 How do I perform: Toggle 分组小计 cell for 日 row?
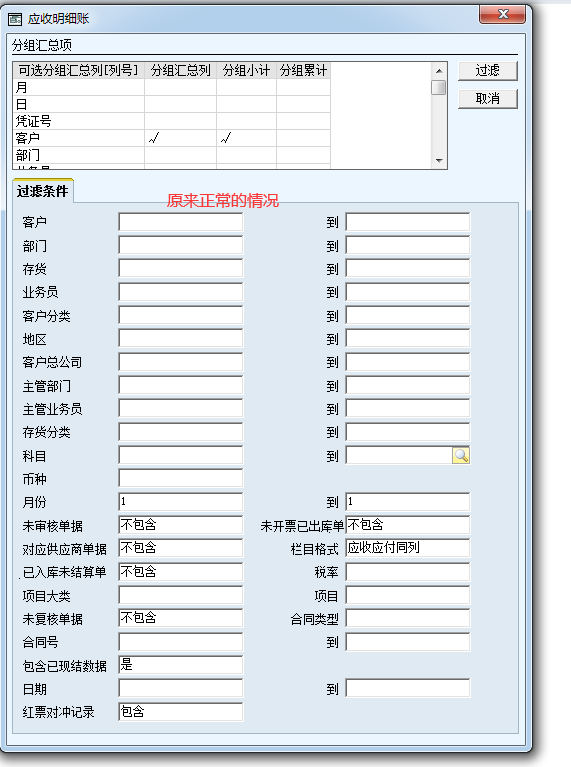pyautogui.click(x=246, y=104)
